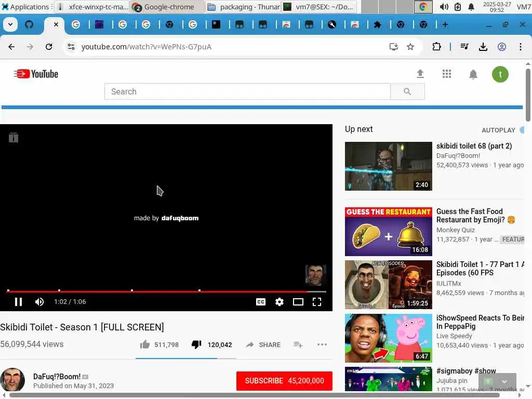This screenshot has height=399, width=532.
Task: Open Skibidi Toilet 1 - 77 thumbnail
Action: (389, 285)
